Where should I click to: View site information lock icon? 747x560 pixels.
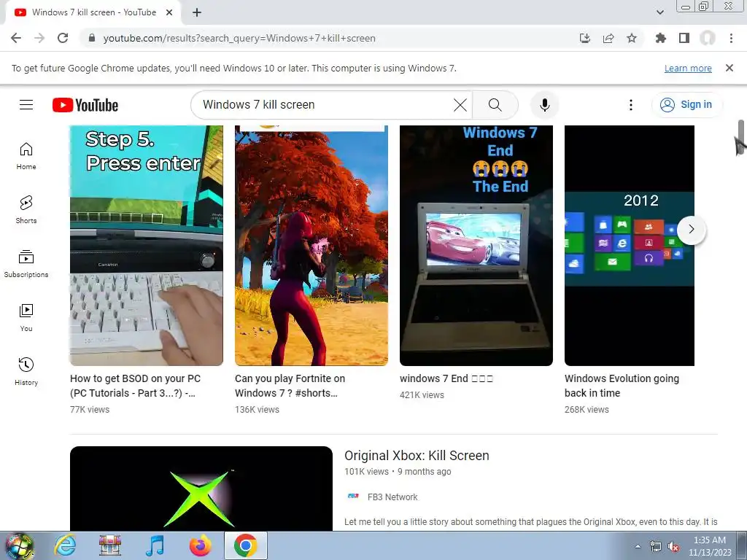(x=92, y=38)
